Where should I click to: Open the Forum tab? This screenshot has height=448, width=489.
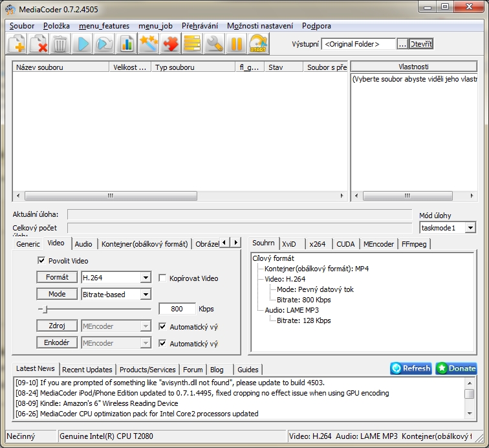pyautogui.click(x=193, y=370)
